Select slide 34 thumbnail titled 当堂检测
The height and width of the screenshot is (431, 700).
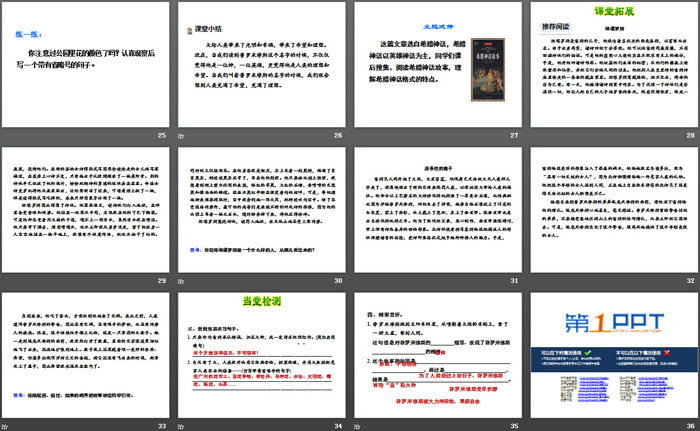point(262,356)
